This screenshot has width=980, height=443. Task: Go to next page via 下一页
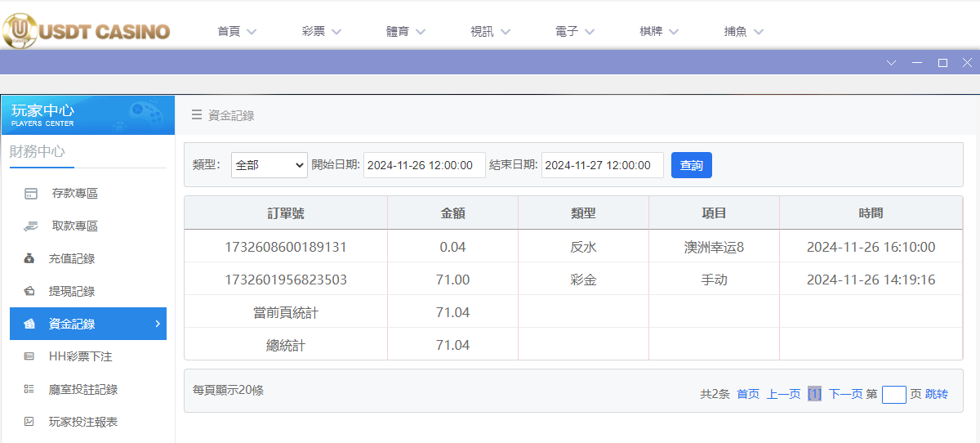[x=845, y=394]
